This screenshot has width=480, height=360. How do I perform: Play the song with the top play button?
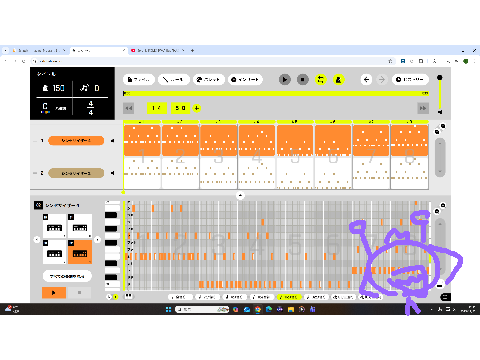(x=285, y=80)
